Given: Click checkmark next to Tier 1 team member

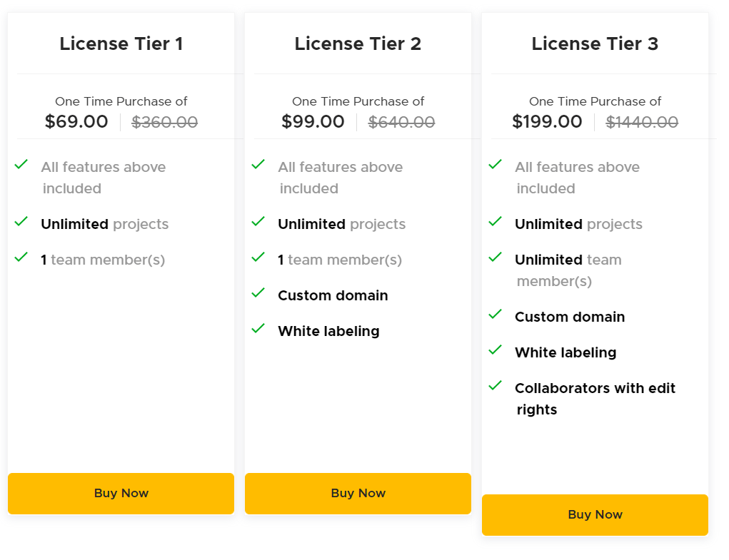Looking at the screenshot, I should pyautogui.click(x=21, y=258).
